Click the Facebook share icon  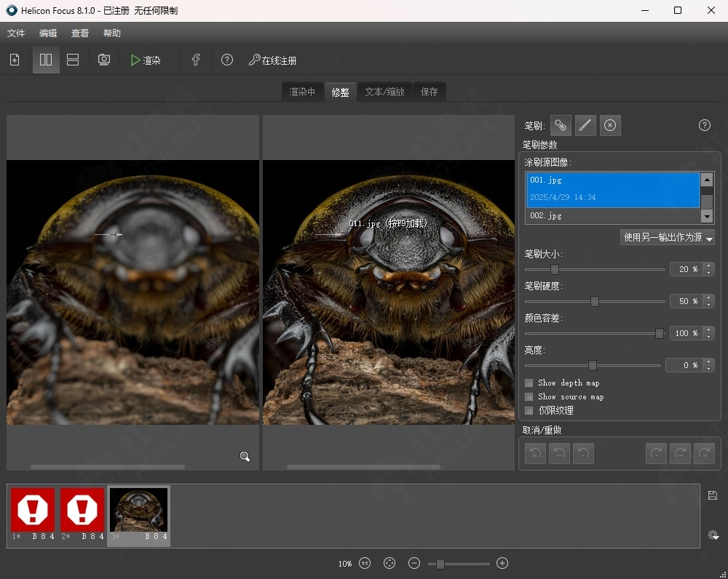(196, 60)
